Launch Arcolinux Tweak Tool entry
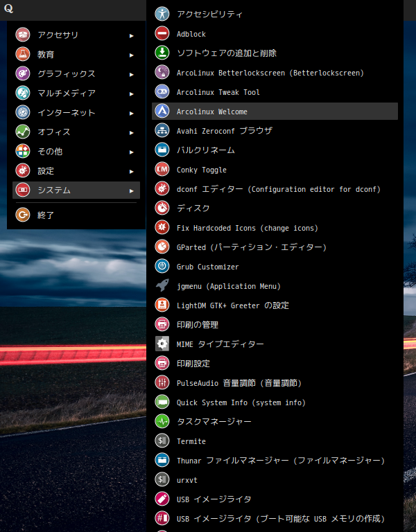The height and width of the screenshot is (532, 416). (275, 92)
